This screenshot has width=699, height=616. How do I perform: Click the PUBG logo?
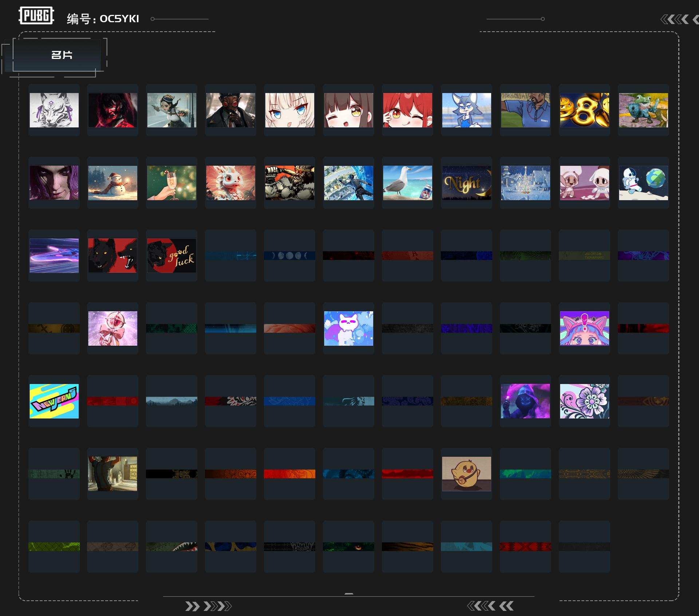(x=36, y=16)
